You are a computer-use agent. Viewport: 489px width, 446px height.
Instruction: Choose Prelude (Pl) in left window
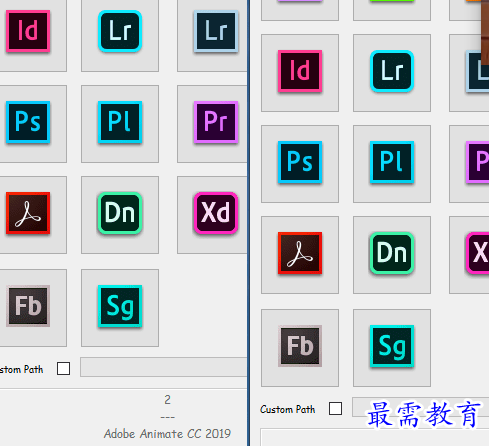(120, 122)
